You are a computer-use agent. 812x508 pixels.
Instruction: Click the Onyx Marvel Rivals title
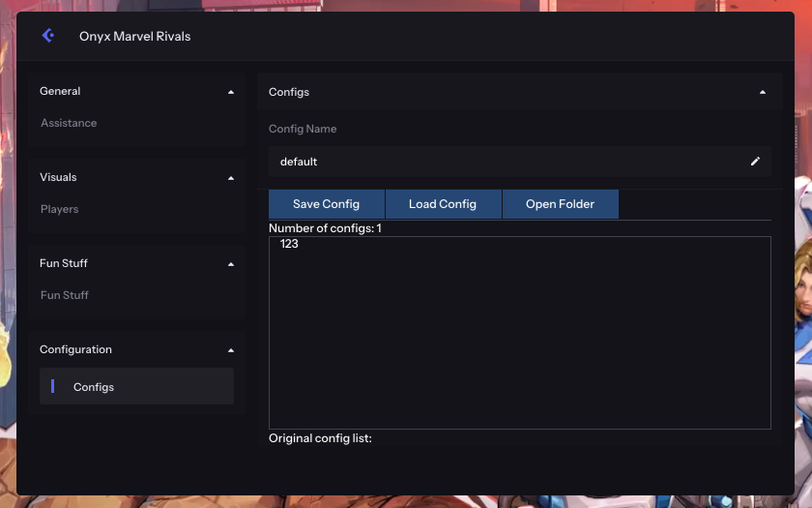coord(134,37)
